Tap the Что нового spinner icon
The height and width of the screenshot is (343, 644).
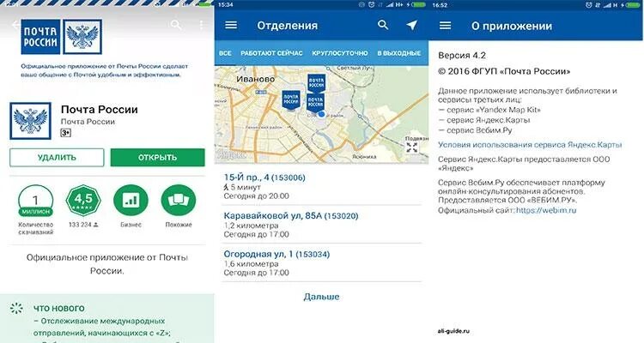(x=16, y=308)
